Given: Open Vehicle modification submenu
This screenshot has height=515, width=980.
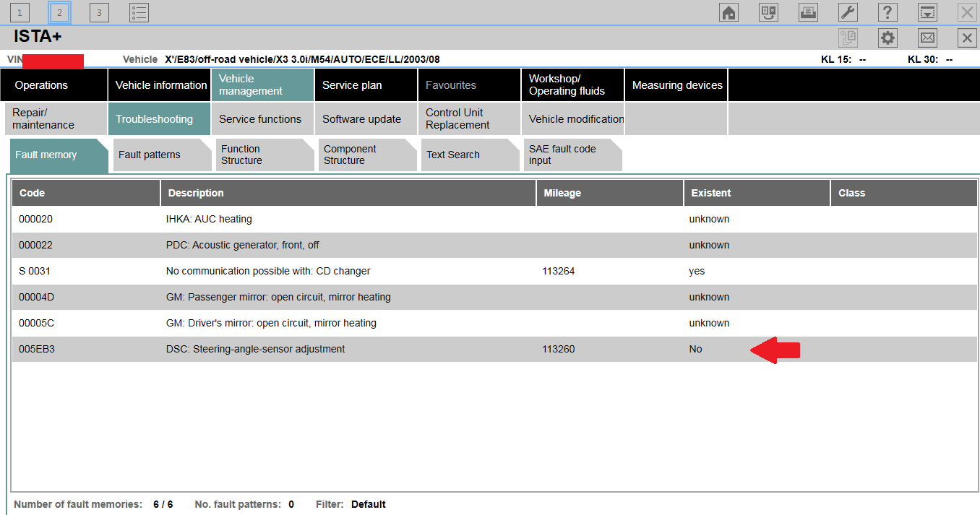Looking at the screenshot, I should 573,118.
